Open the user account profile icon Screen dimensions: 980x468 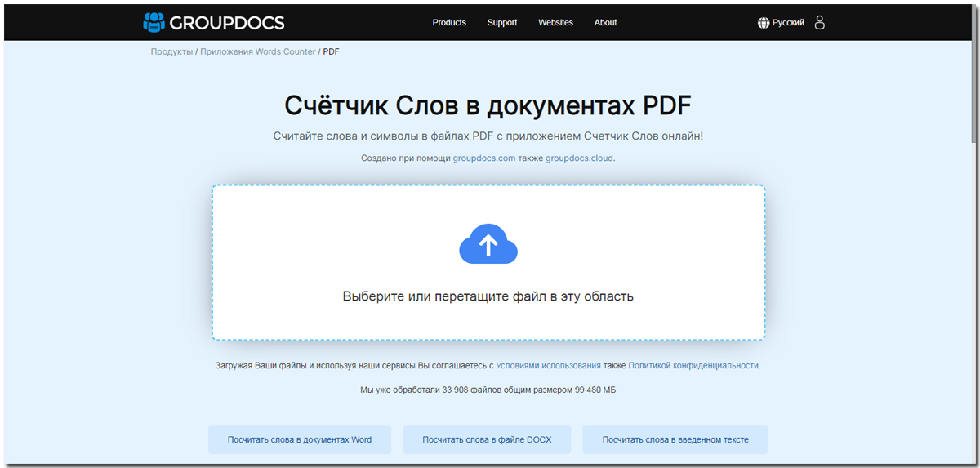coord(820,23)
